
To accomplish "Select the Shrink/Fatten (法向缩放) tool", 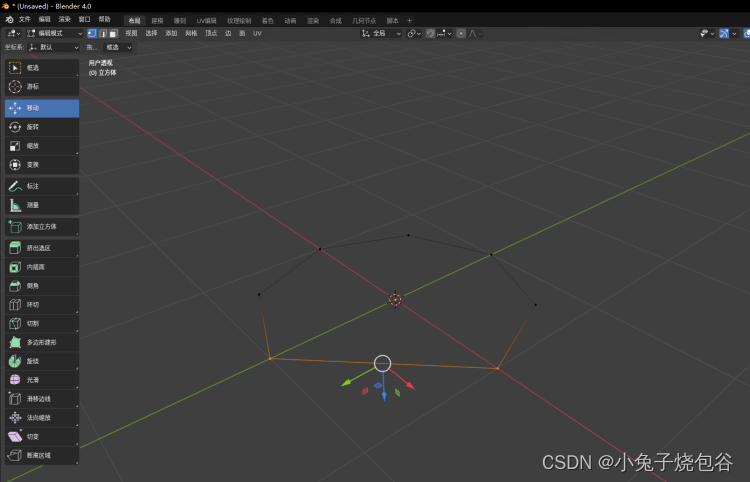I will [x=42, y=417].
